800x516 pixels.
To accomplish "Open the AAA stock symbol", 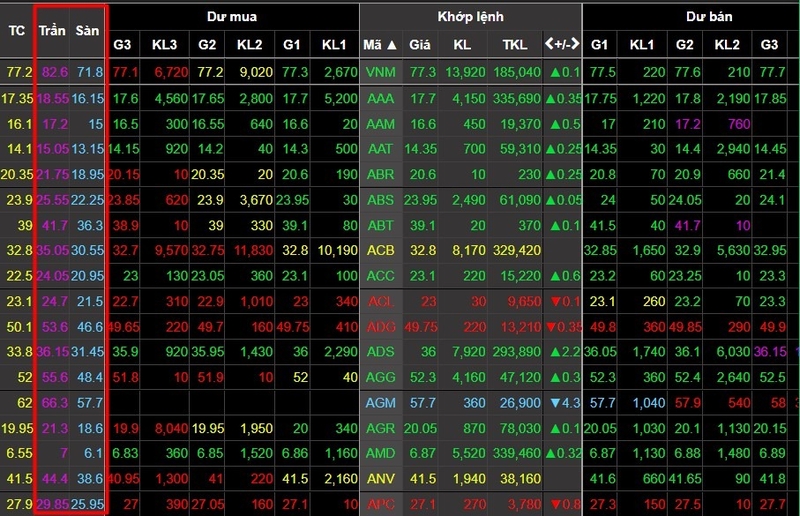I will pos(381,98).
